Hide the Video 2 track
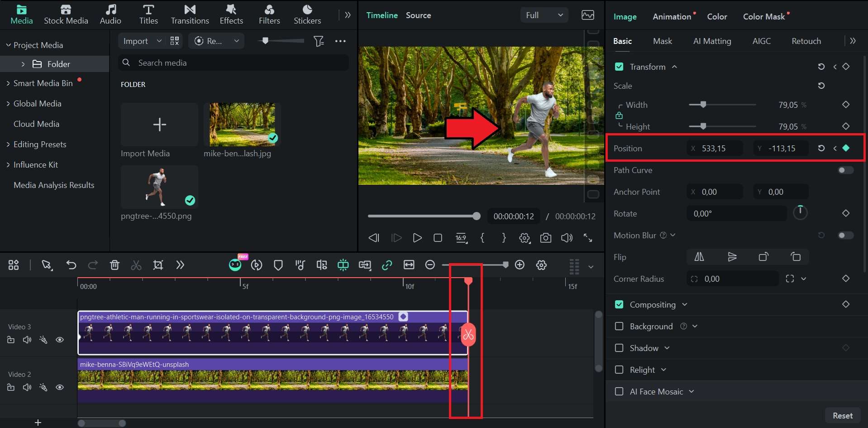 point(60,387)
